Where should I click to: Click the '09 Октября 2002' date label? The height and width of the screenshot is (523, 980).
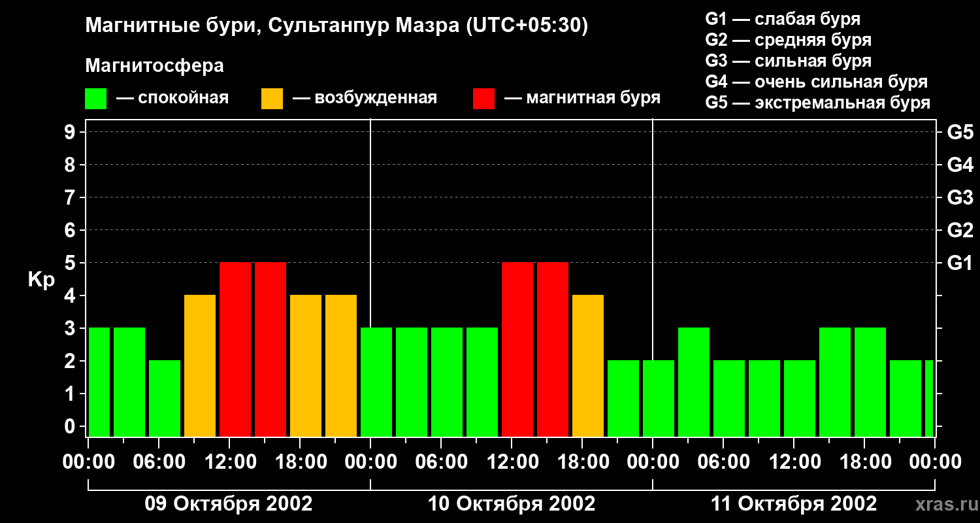pyautogui.click(x=229, y=504)
